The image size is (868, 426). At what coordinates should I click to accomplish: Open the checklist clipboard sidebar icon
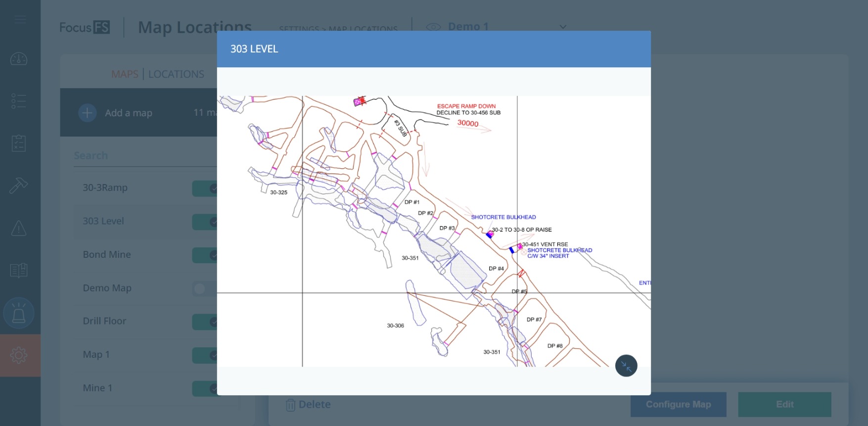coord(19,143)
